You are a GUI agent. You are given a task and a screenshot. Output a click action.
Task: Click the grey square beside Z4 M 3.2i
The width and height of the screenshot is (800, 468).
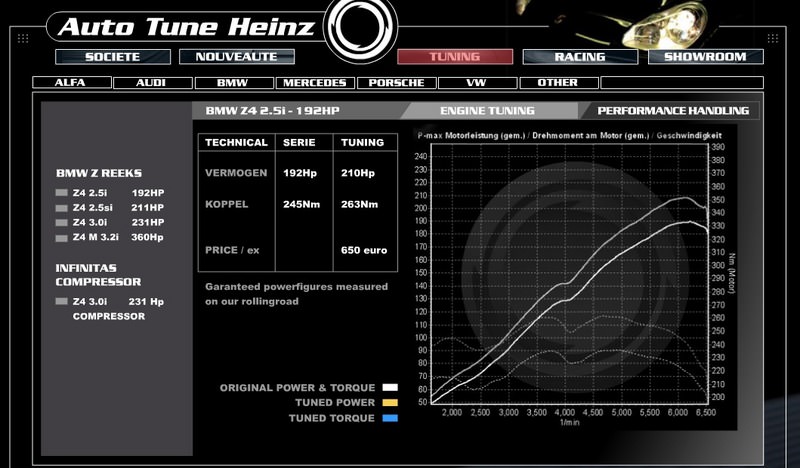coord(61,237)
